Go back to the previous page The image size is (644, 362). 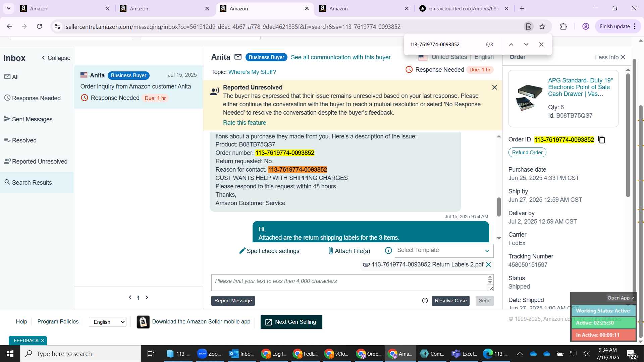(9, 26)
